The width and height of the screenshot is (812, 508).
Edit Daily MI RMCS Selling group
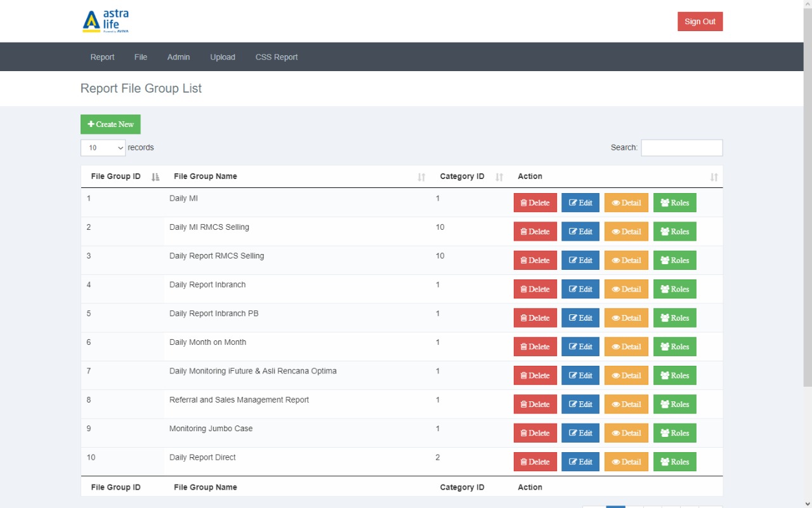(580, 232)
